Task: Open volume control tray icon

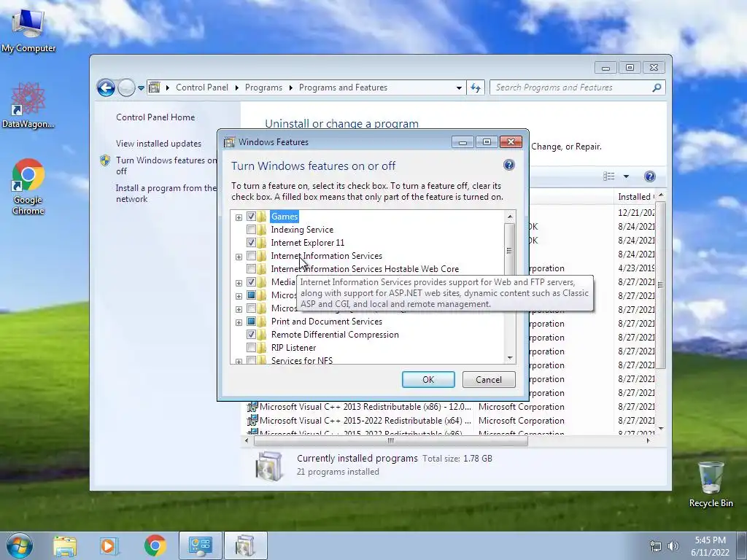Action: (673, 546)
